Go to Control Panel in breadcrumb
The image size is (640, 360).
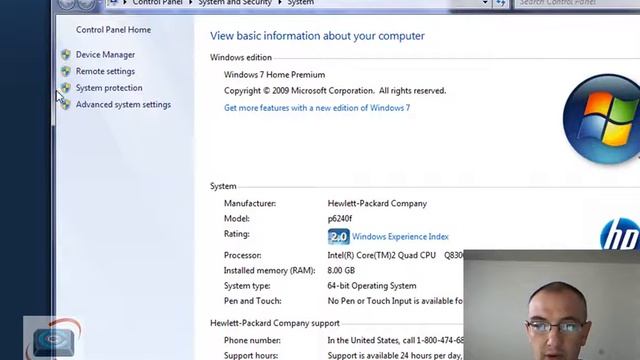tap(157, 2)
